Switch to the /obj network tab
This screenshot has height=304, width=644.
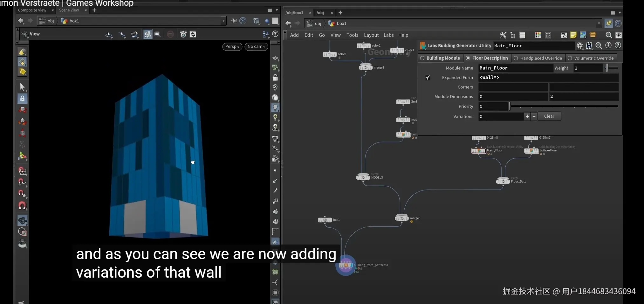[320, 13]
